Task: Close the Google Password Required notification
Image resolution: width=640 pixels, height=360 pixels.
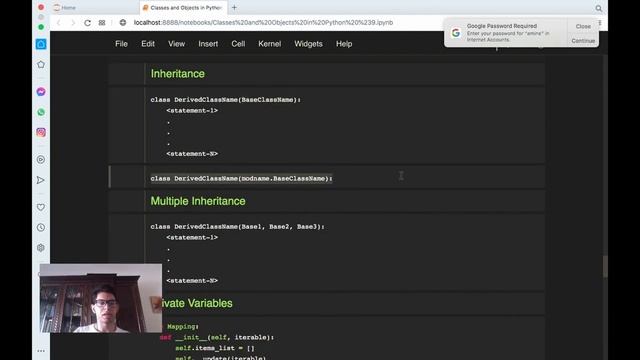Action: coord(583,26)
